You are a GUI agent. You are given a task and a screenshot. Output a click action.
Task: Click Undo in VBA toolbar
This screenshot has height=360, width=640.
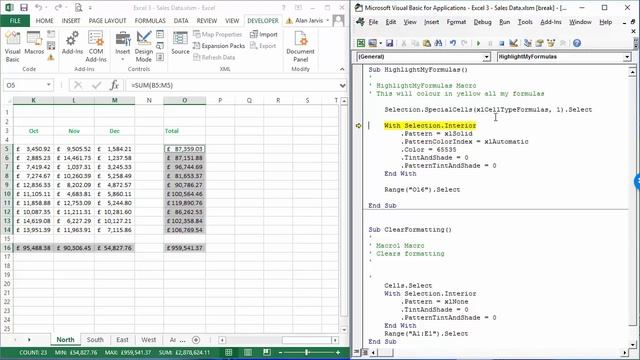tap(453, 43)
